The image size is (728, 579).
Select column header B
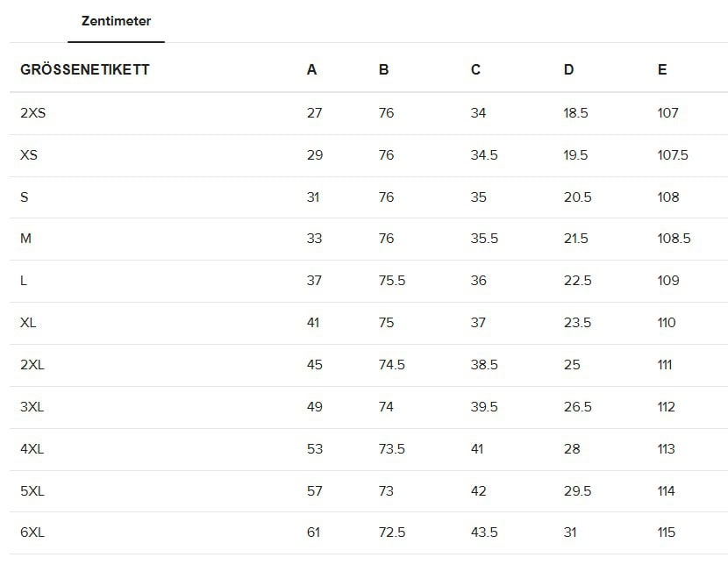(x=384, y=70)
